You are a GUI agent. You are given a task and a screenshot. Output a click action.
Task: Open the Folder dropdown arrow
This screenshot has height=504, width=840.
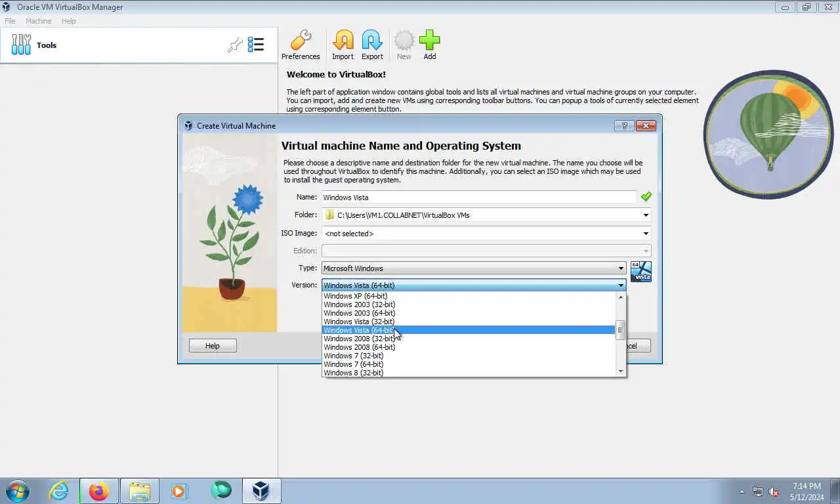646,215
